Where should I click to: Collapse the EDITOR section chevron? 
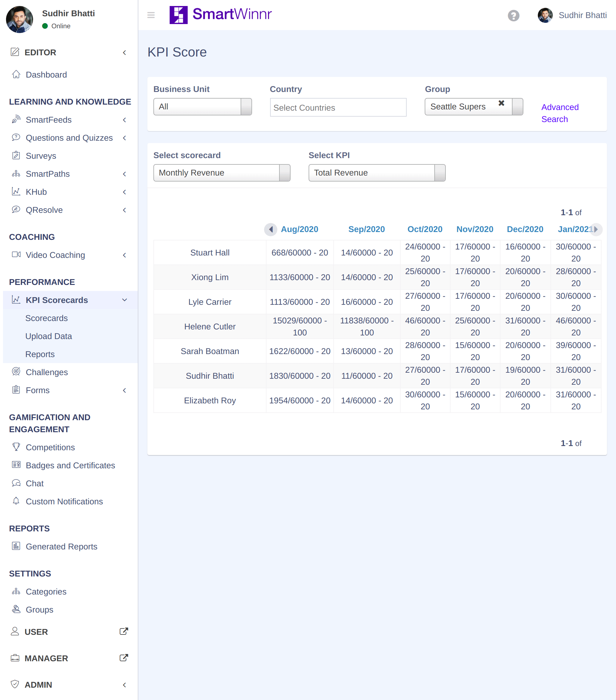click(125, 52)
